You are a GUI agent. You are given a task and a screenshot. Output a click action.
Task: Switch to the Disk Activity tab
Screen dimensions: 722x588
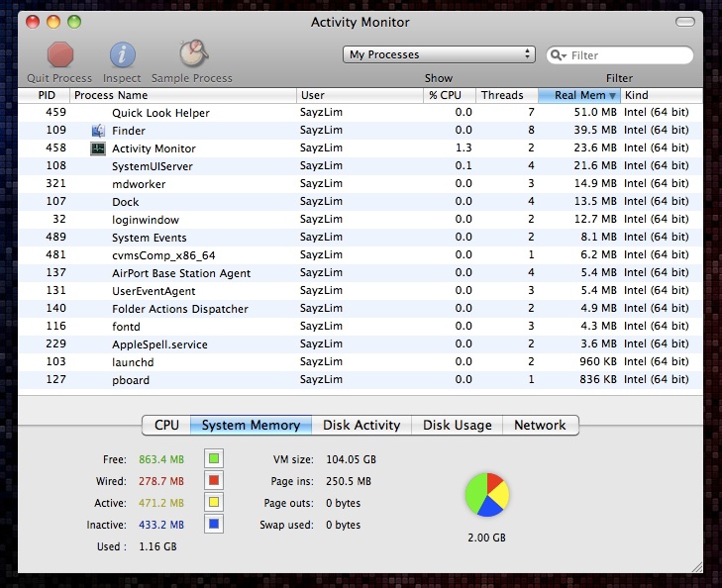coord(361,425)
